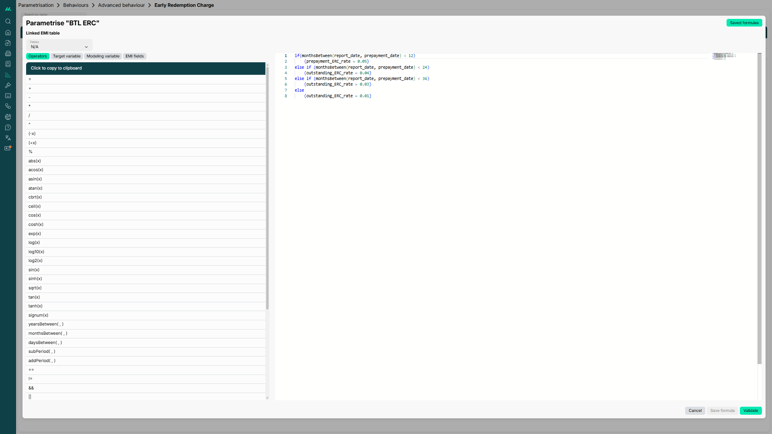The height and width of the screenshot is (434, 772).
Task: Copy the atan(x) operator
Action: pos(146,188)
